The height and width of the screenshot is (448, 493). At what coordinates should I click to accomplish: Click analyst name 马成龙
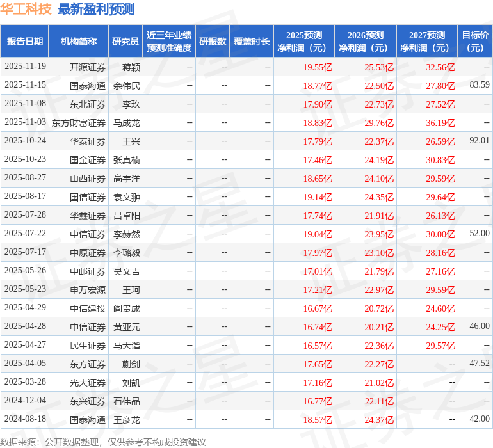(127, 122)
